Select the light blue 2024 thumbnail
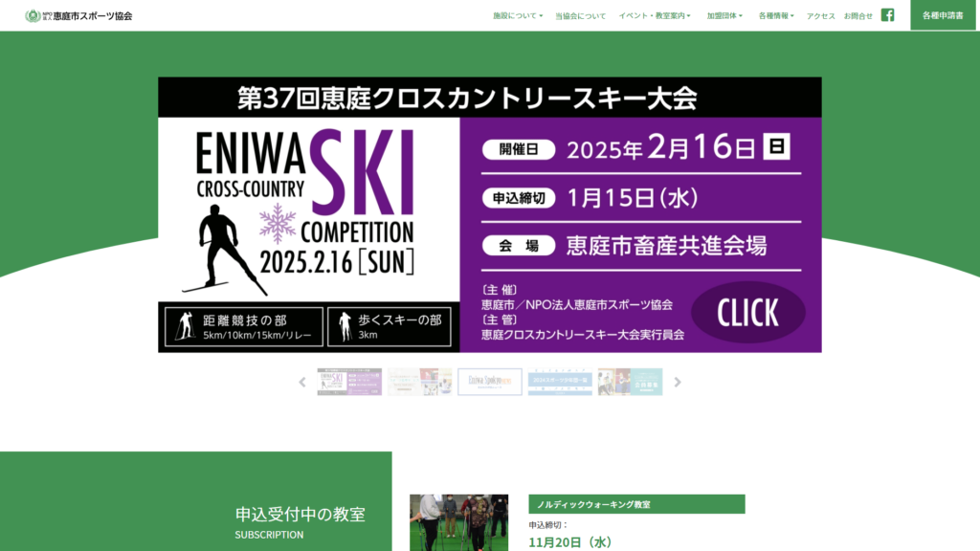 click(x=559, y=382)
